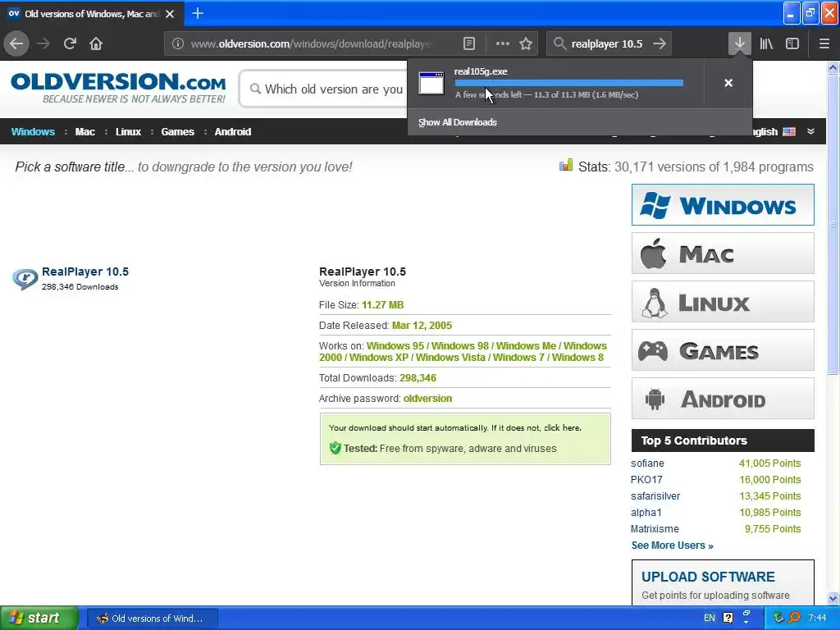Click the realplayer 10.5 search box
The width and height of the screenshot is (840, 630).
[608, 43]
